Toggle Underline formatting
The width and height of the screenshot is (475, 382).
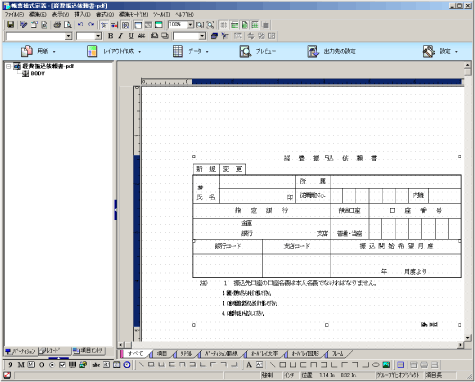(131, 36)
